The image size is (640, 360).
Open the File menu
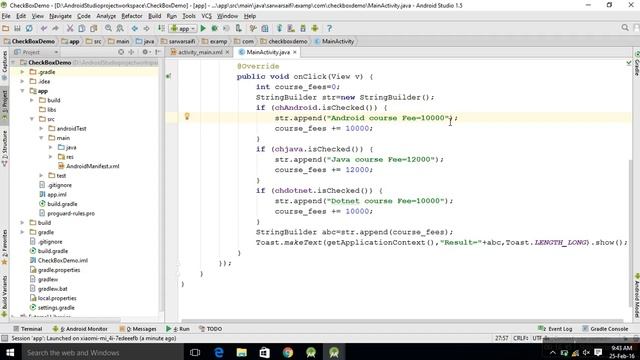tap(6, 16)
